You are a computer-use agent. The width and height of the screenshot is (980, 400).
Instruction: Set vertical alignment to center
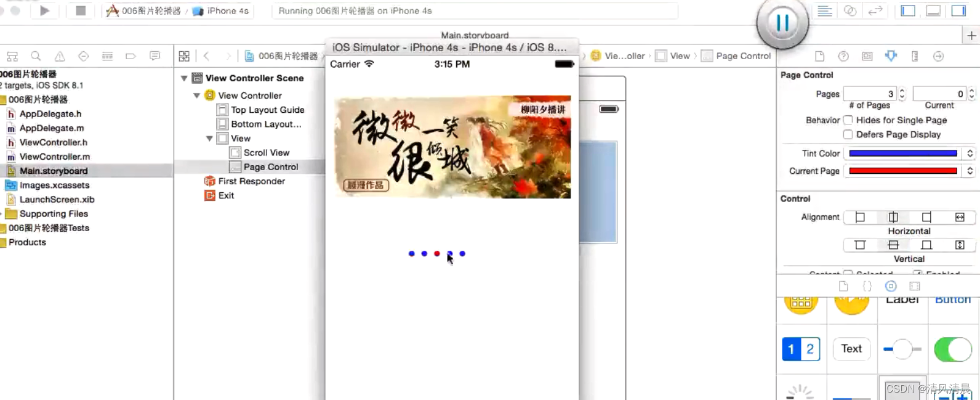pos(893,245)
